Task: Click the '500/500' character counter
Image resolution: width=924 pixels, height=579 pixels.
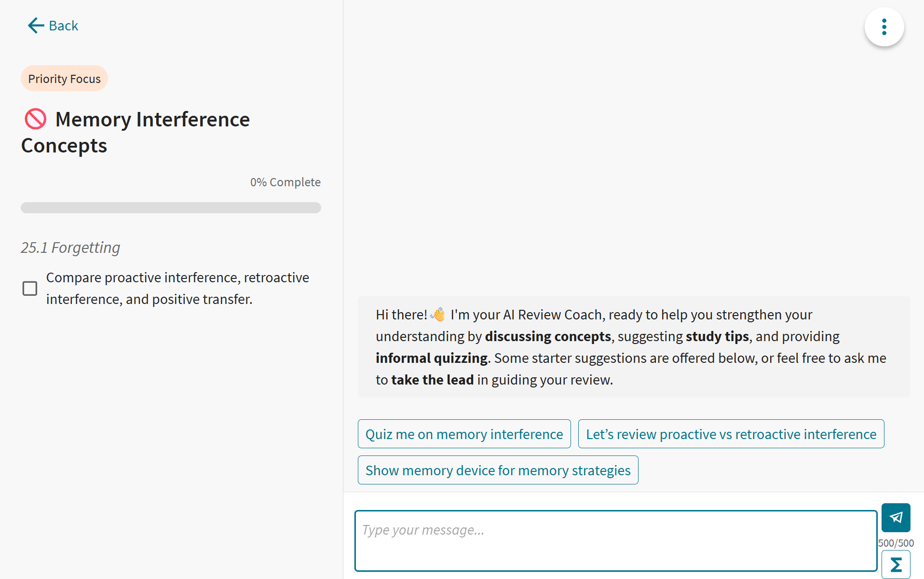Action: pyautogui.click(x=896, y=542)
